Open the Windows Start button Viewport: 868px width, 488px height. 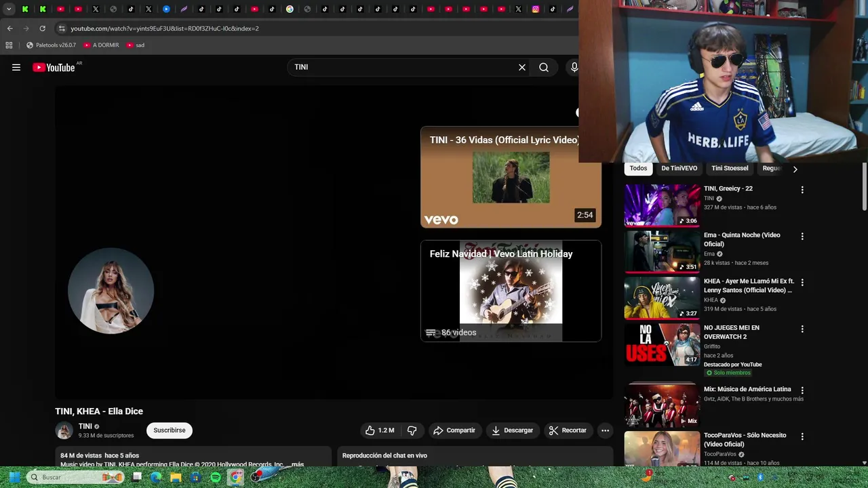point(14,477)
